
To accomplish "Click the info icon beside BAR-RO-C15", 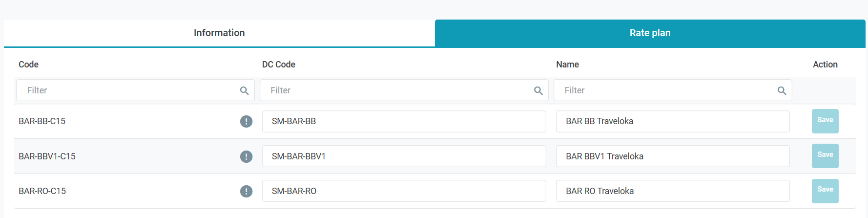I will point(246,191).
